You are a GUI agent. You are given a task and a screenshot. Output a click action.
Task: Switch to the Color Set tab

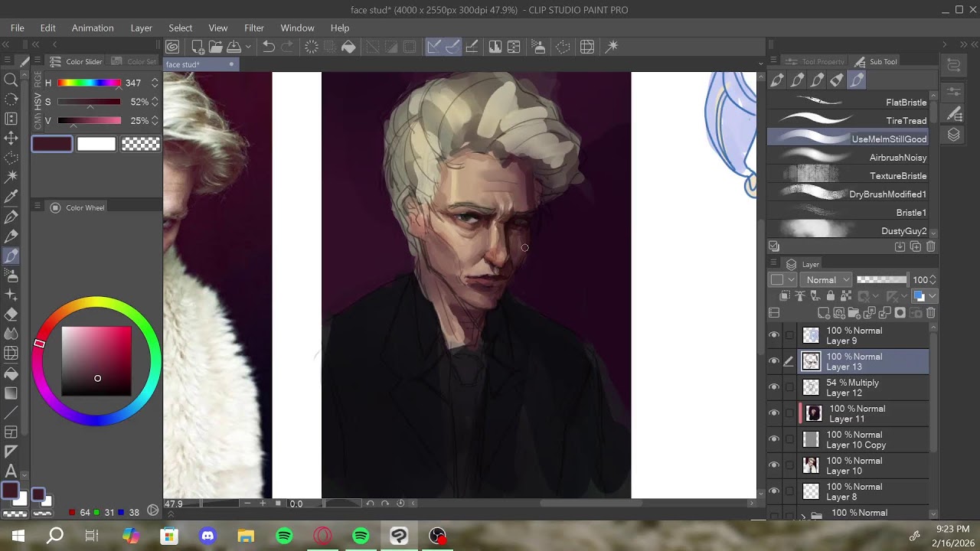click(x=135, y=61)
